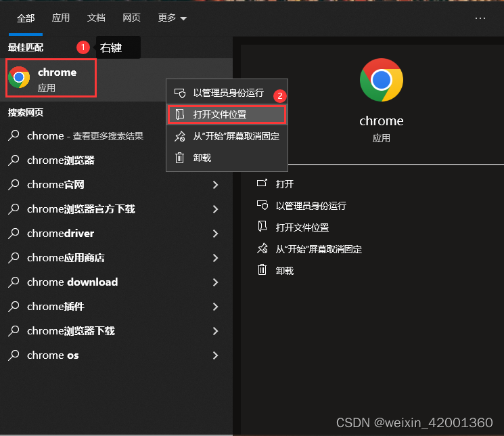Viewport: 504px width, 436px height.
Task: Expand chrome os suggestion arrow
Action: point(215,355)
